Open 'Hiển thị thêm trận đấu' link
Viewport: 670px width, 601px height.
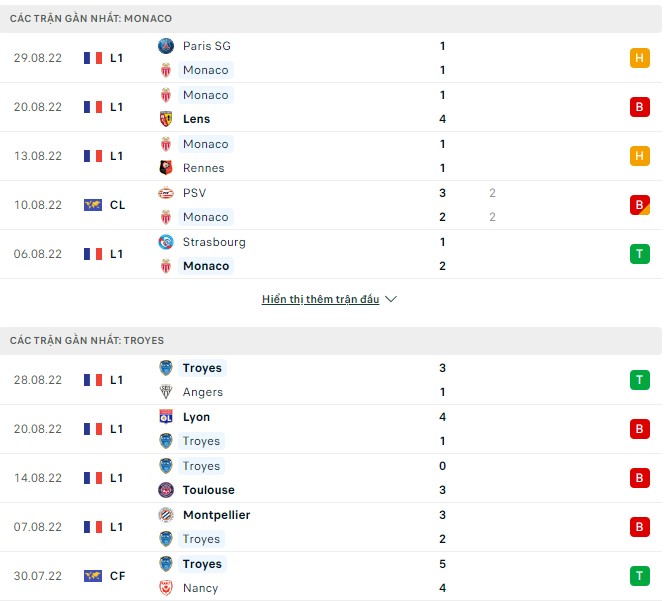pyautogui.click(x=320, y=299)
